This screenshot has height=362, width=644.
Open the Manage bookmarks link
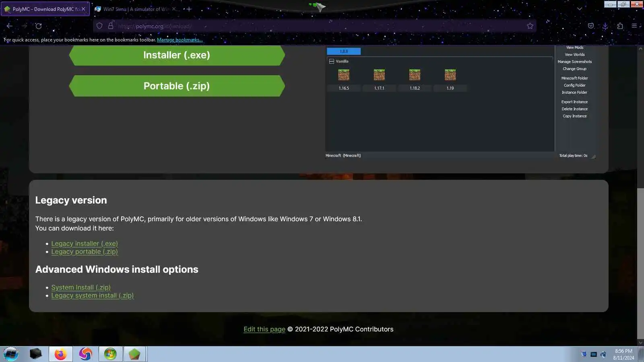pos(180,40)
